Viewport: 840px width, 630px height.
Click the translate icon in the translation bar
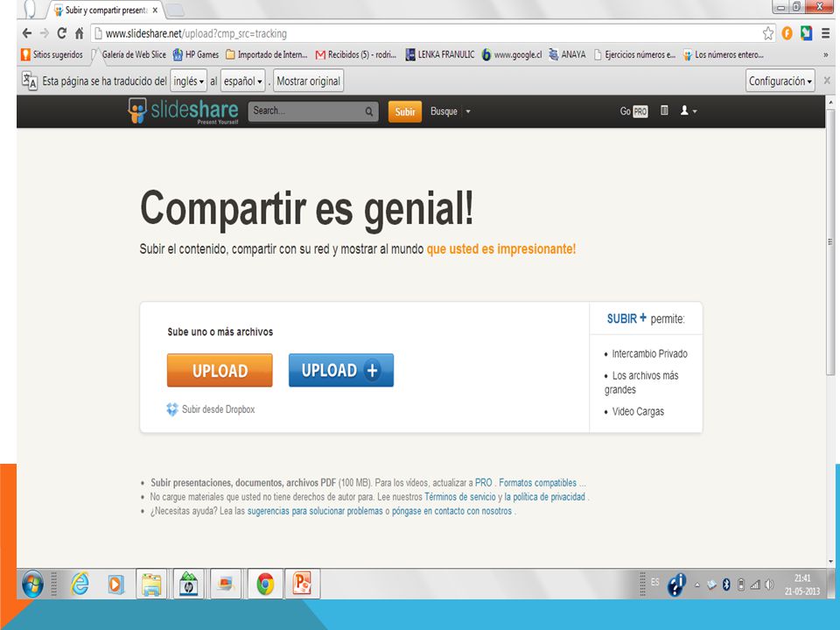pyautogui.click(x=30, y=80)
